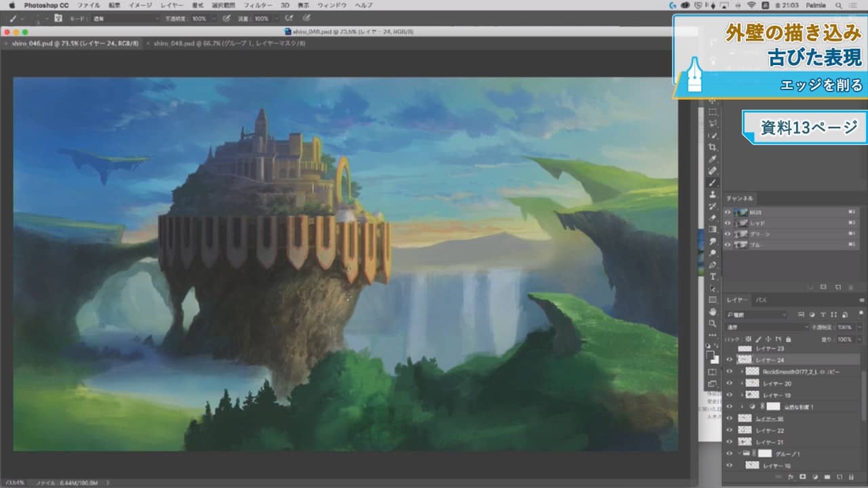The height and width of the screenshot is (488, 868).
Task: Select the Quick Selection tool
Action: 713,136
